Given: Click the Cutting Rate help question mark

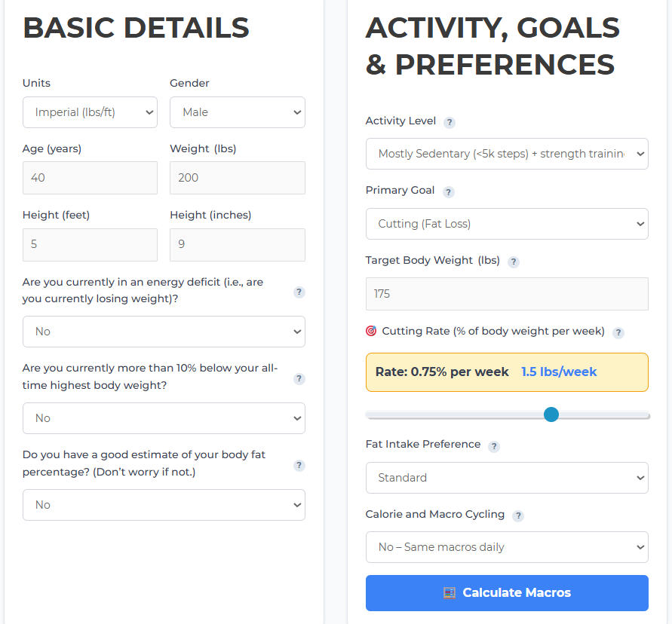Looking at the screenshot, I should click(618, 333).
